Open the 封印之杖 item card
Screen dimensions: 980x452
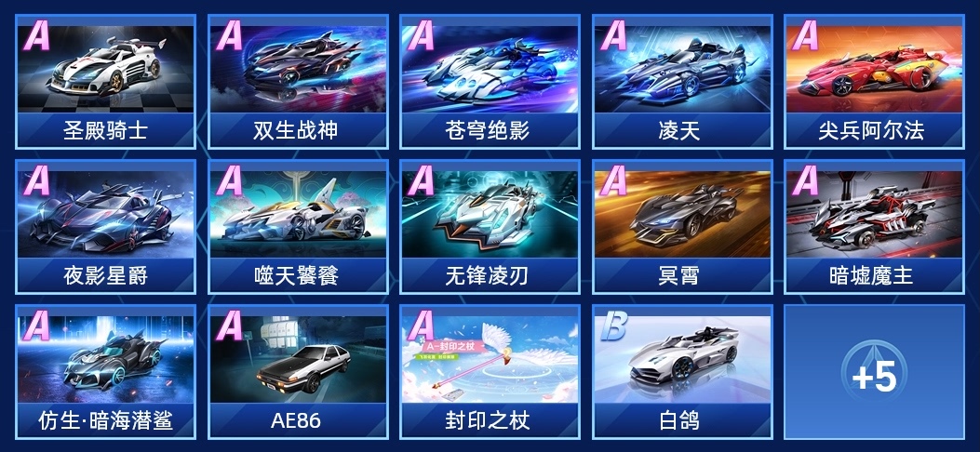tap(490, 372)
